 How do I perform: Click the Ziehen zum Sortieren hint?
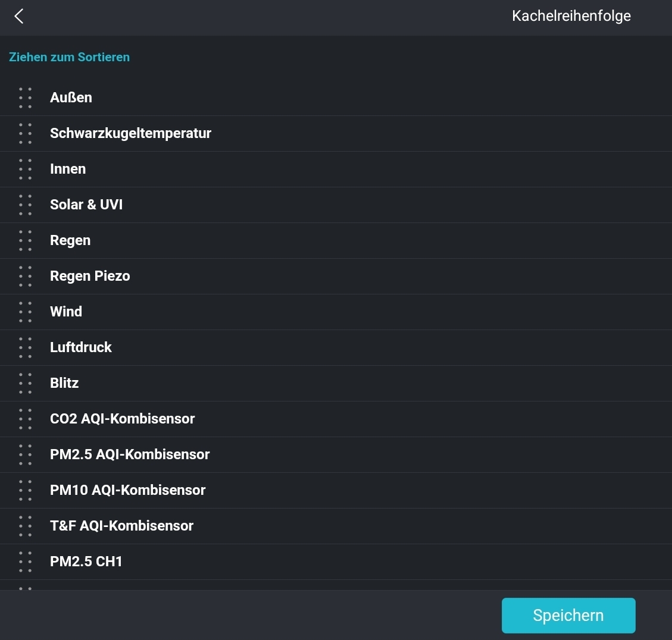click(x=69, y=57)
